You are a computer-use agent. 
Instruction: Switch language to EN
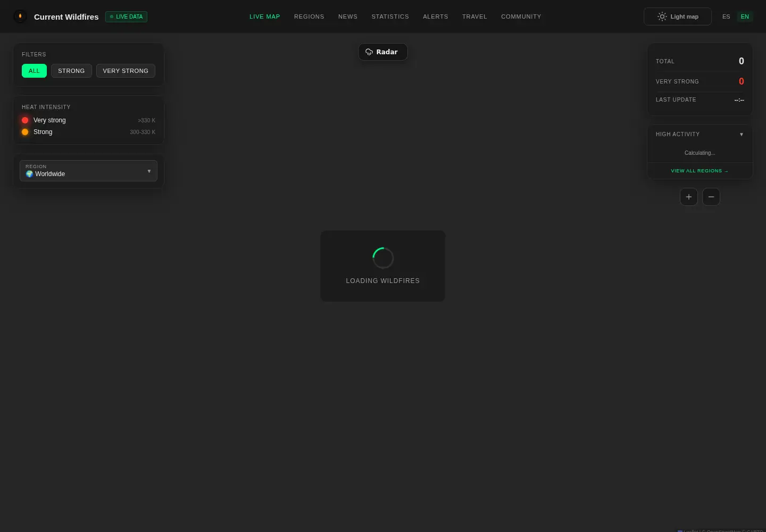[745, 16]
